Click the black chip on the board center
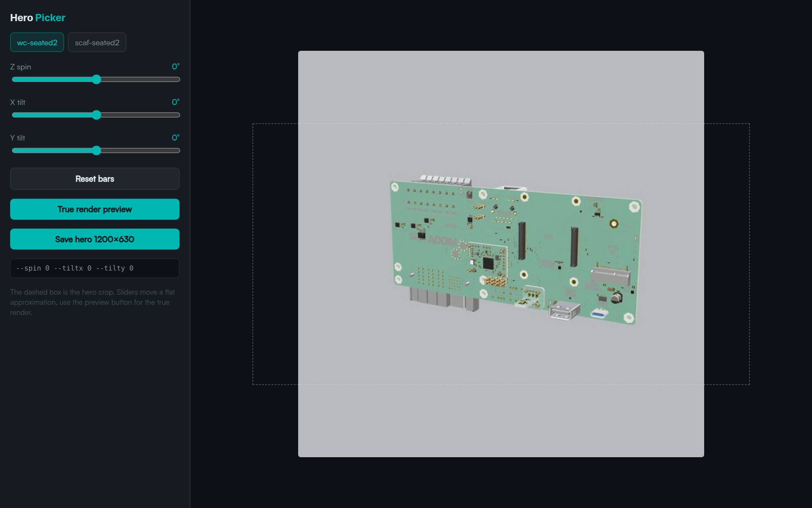The height and width of the screenshot is (508, 812). point(488,263)
